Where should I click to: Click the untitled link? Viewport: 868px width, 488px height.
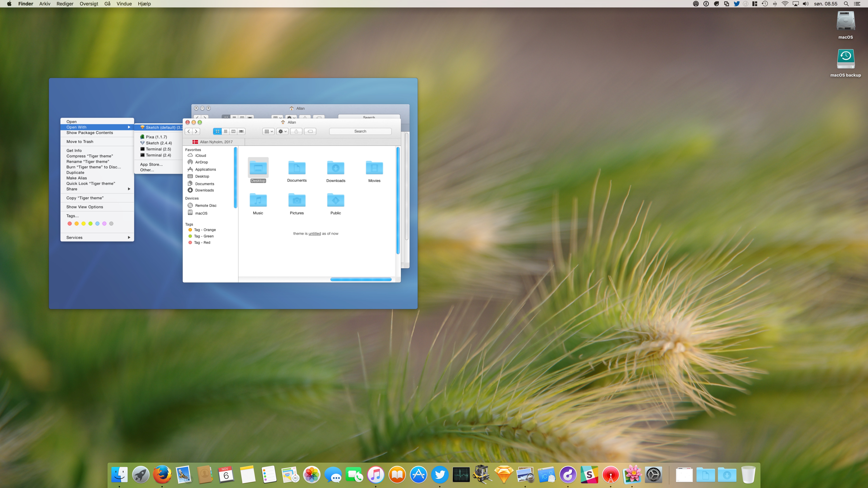pos(314,233)
